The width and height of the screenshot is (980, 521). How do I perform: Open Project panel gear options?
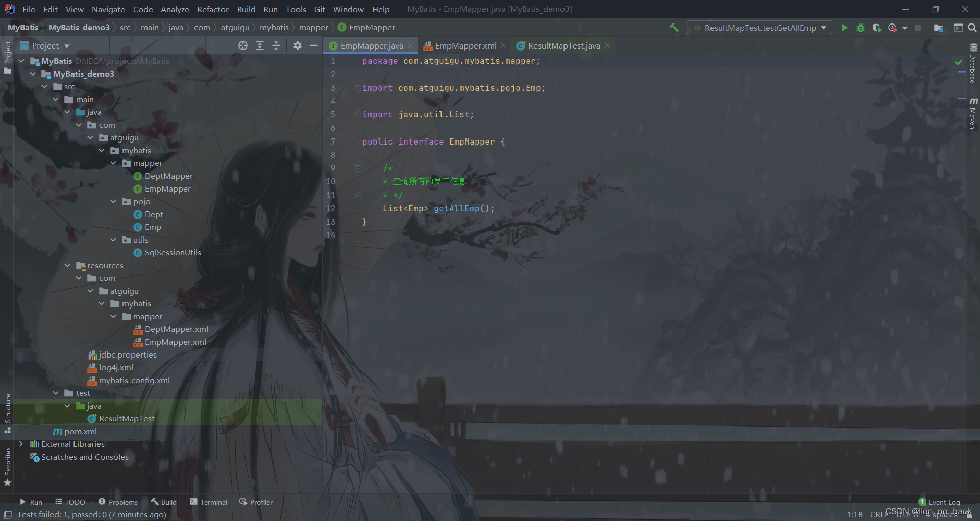(298, 45)
